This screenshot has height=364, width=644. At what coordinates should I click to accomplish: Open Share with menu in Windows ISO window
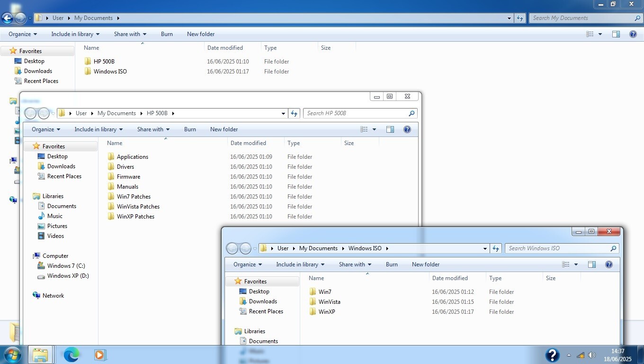[355, 264]
